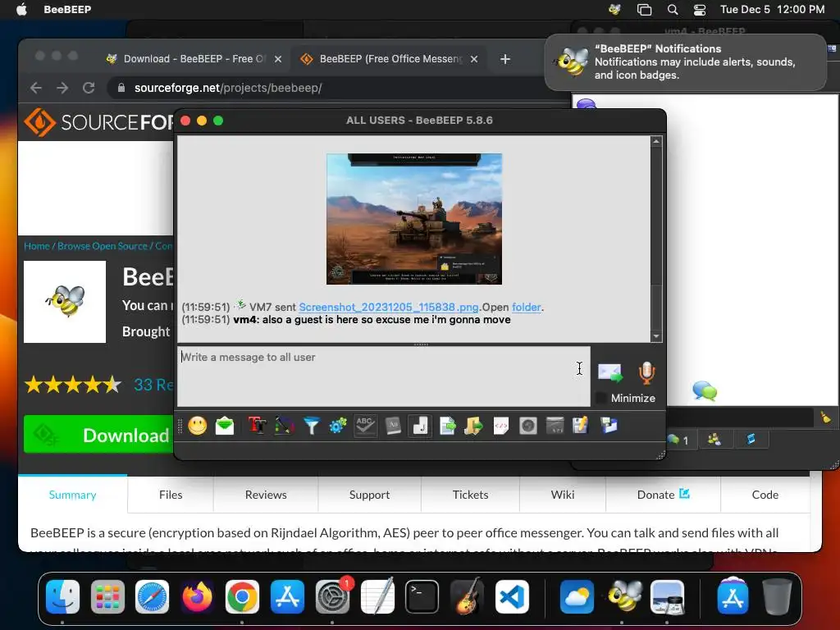Open the Tickets tab

coord(470,495)
